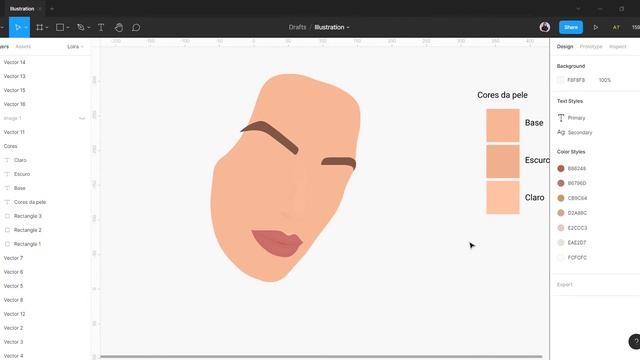The height and width of the screenshot is (360, 640).
Task: Start presentation with the play icon
Action: pyautogui.click(x=596, y=27)
